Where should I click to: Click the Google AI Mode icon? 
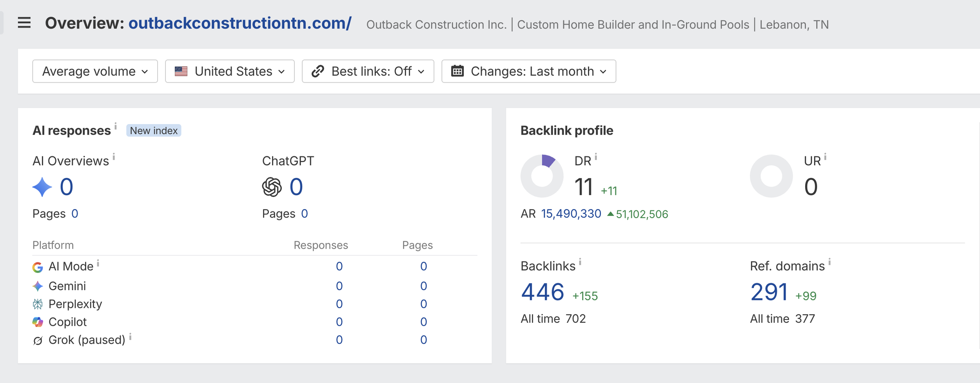pos(38,267)
